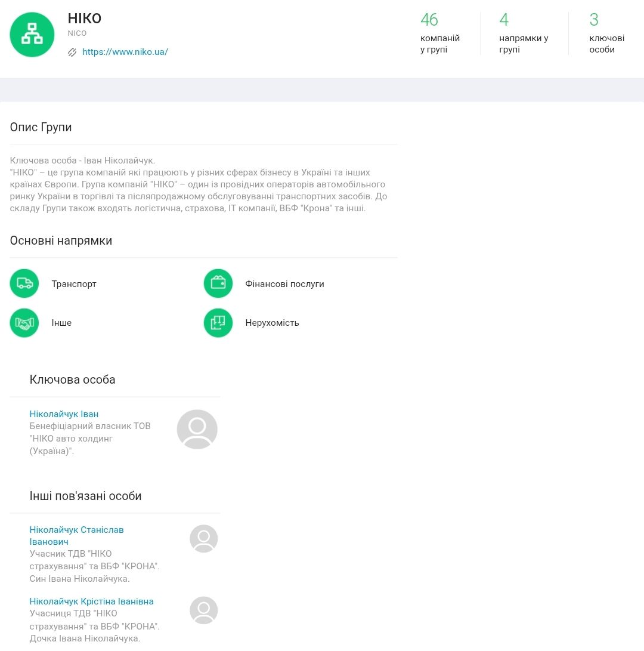
Task: Click the avatar of Ніколайчук Крістіна
Action: tap(203, 610)
